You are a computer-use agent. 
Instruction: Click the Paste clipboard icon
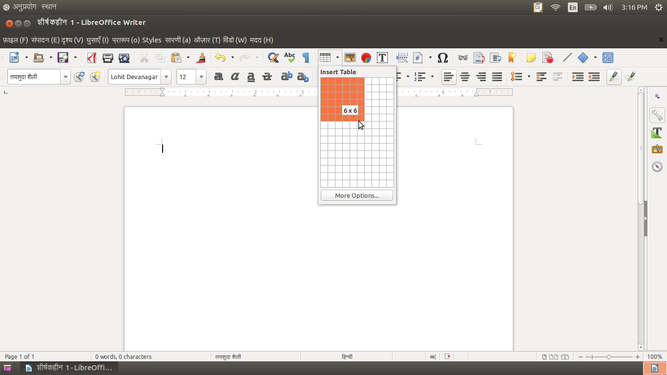point(176,57)
